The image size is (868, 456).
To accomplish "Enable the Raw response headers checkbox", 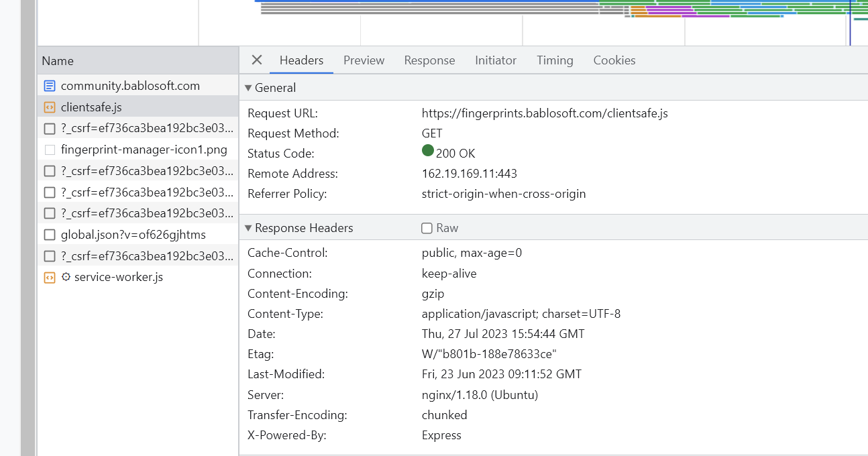I will [427, 228].
